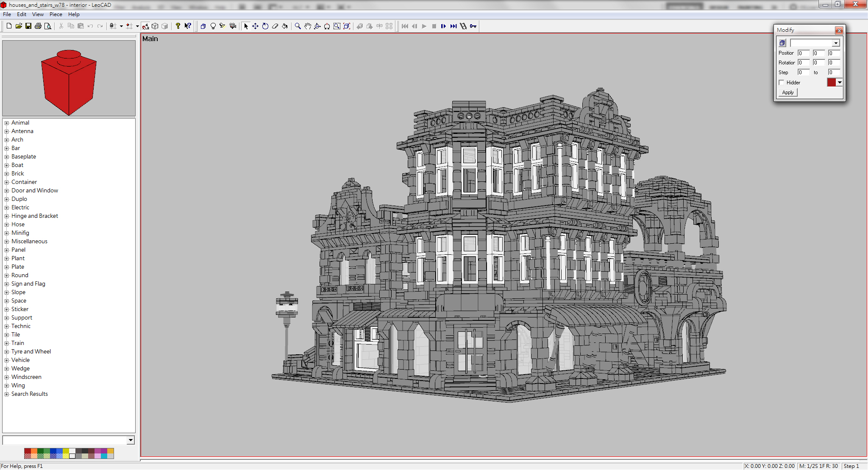This screenshot has height=470, width=868.
Task: Expand the Brick category in parts tree
Action: [x=6, y=173]
